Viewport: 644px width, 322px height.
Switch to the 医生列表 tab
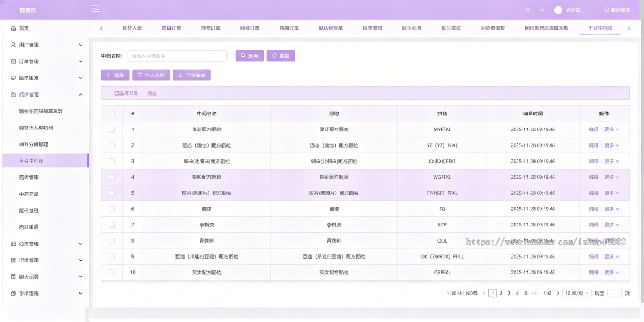point(412,28)
